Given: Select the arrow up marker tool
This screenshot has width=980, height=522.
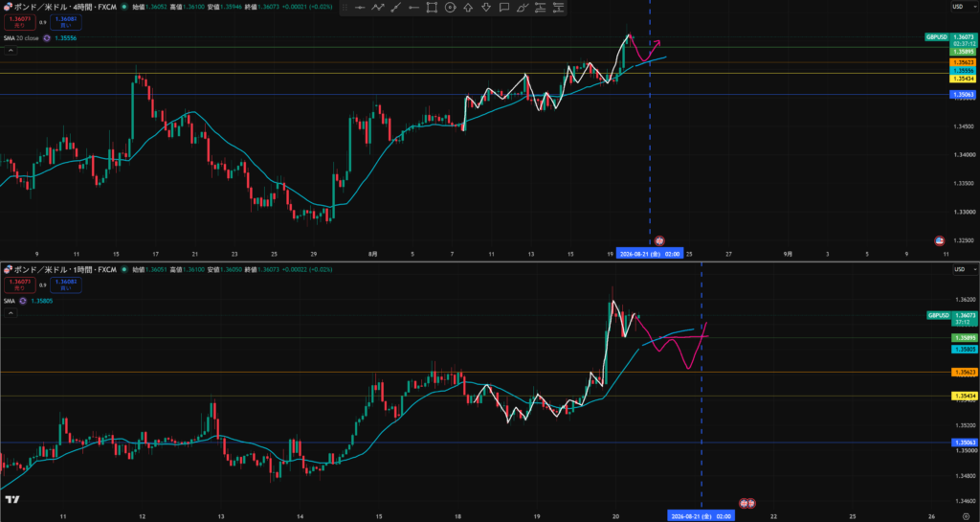Looking at the screenshot, I should (x=467, y=8).
